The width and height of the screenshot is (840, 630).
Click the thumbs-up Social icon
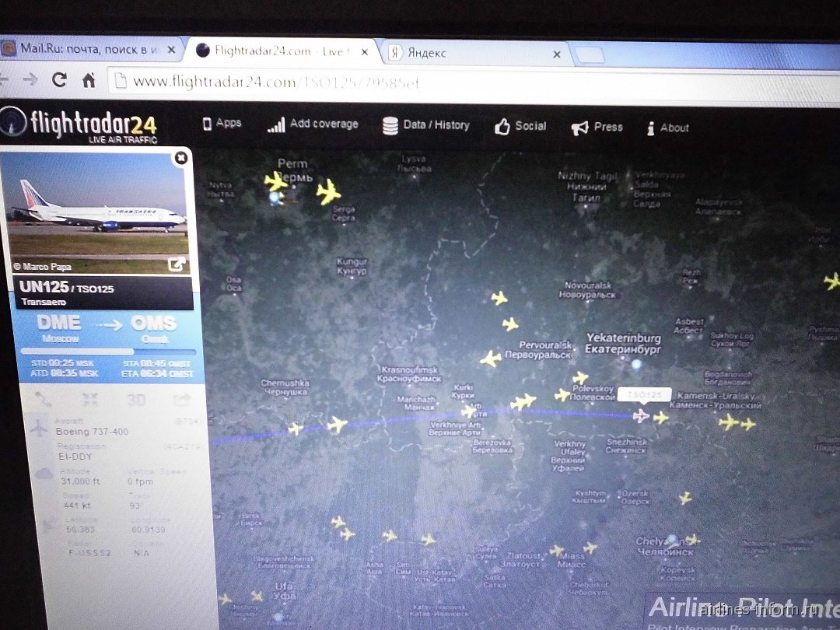502,127
